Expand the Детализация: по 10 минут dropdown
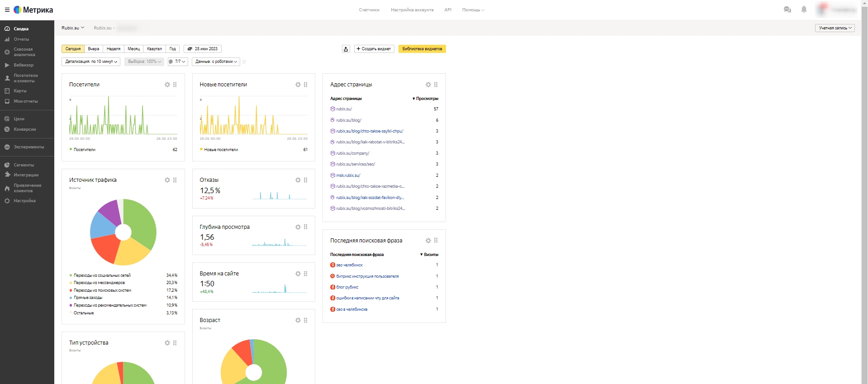The height and width of the screenshot is (384, 868). point(91,62)
